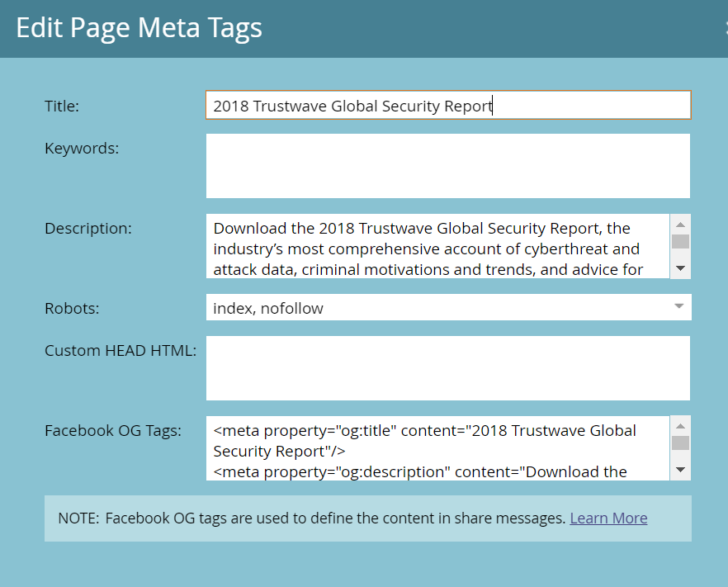Click the Keywords text area
The height and width of the screenshot is (587, 728).
pos(447,166)
